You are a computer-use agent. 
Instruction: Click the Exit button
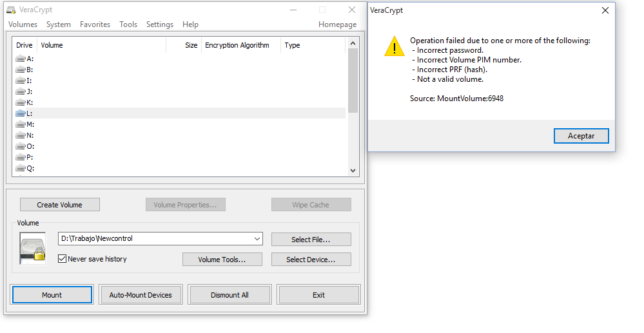tap(318, 295)
